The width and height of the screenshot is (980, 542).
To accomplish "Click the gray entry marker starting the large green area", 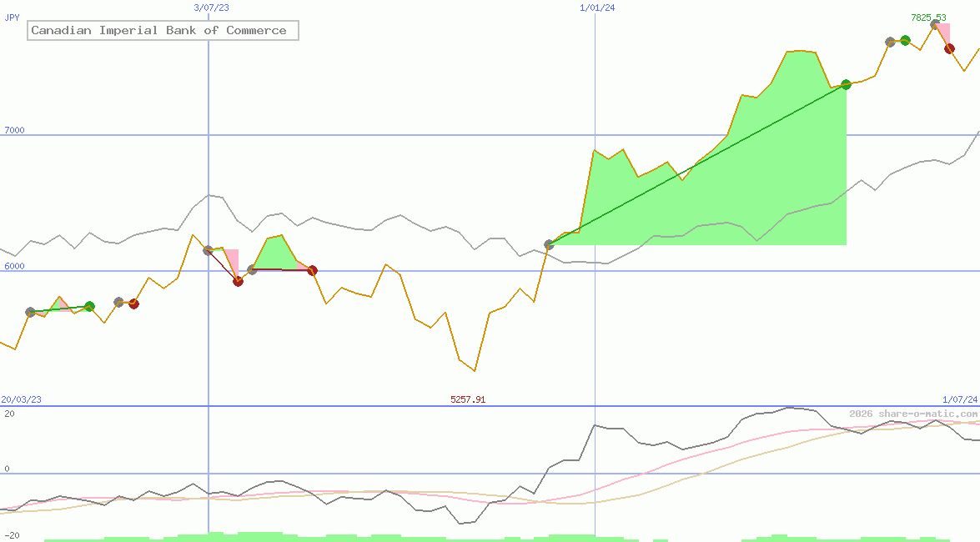I will [549, 244].
